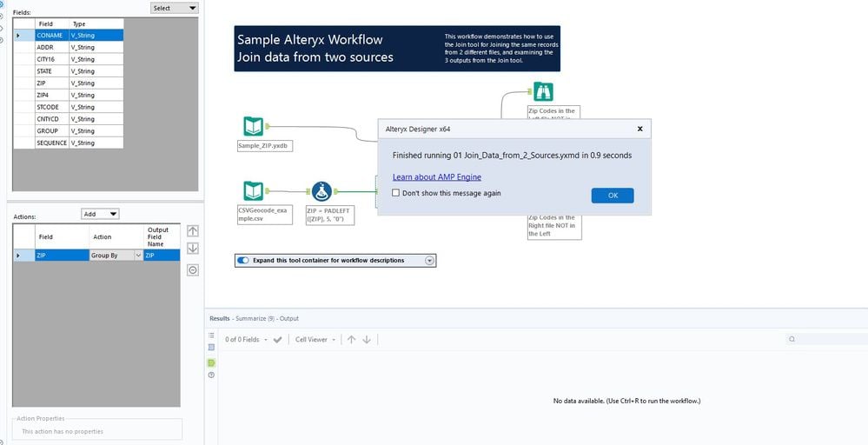Click the Sample_ZIP.yxdb Input Data tool icon
868x445 pixels.
(x=254, y=127)
